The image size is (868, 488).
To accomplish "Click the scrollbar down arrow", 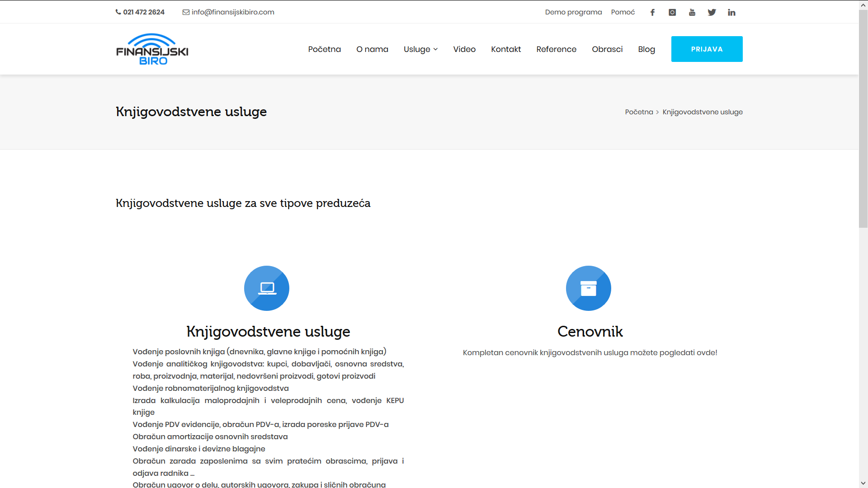I will click(x=863, y=483).
